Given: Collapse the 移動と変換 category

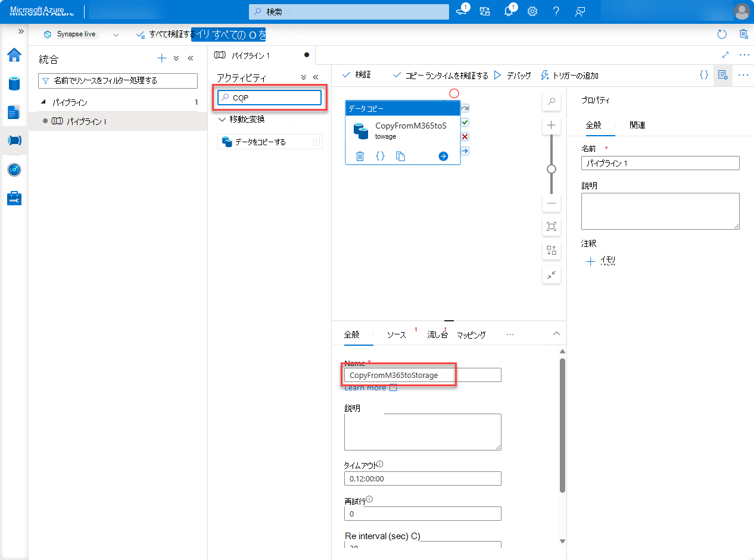Looking at the screenshot, I should point(222,120).
